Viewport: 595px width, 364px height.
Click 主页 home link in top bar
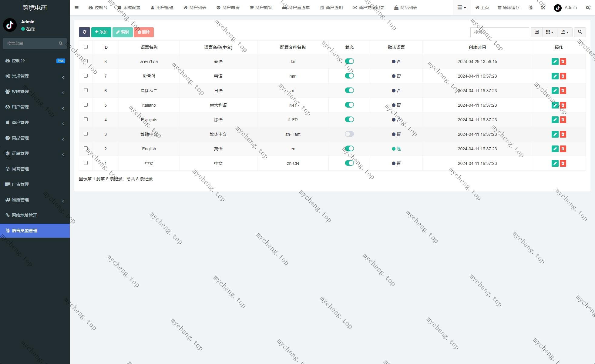pos(482,8)
